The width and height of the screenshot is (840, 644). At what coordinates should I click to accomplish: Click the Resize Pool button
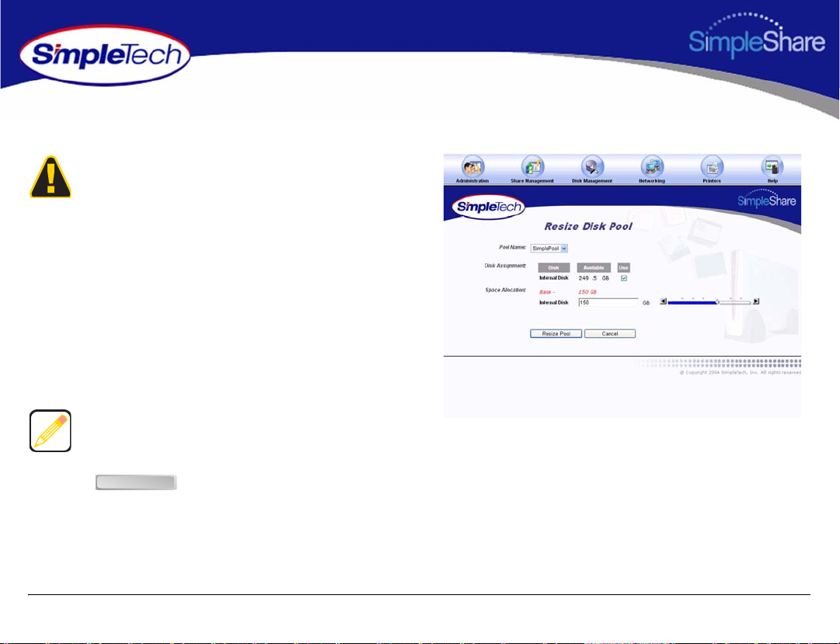(556, 334)
